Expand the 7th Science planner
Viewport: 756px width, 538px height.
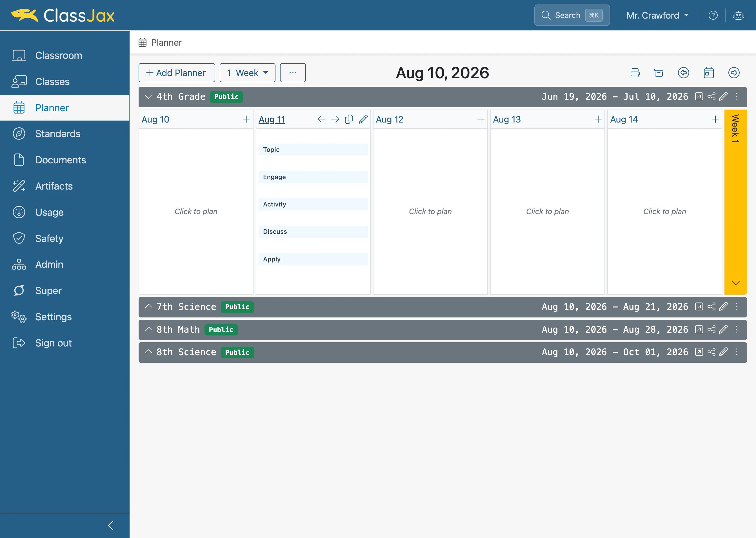click(x=149, y=306)
